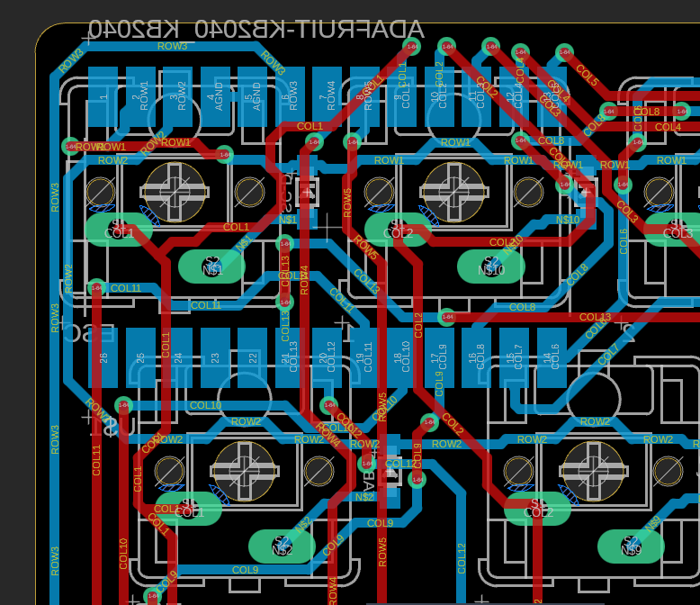Pick pad 6 labeled ROW3

coord(290,96)
